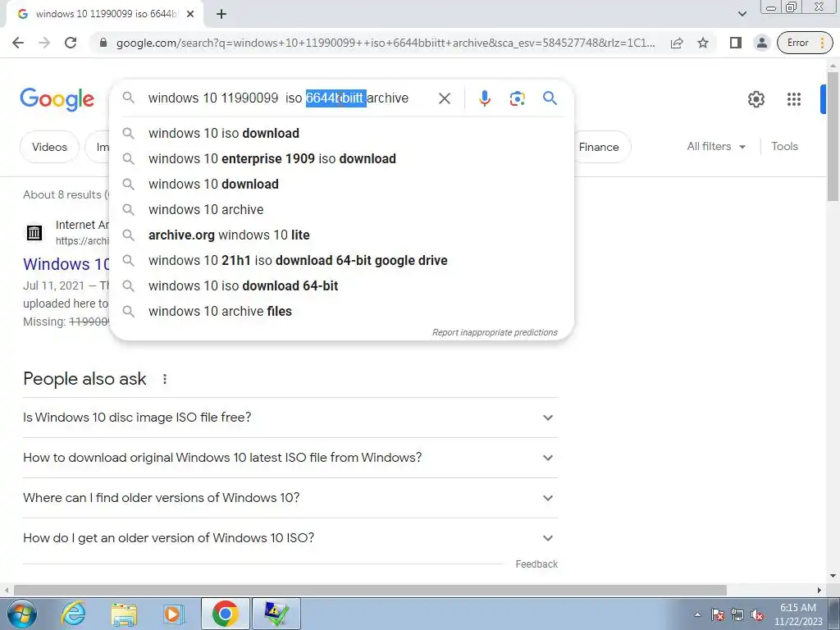Choose suggestion 'archive.org windows 10 lite'
This screenshot has height=630, width=840.
[341, 235]
